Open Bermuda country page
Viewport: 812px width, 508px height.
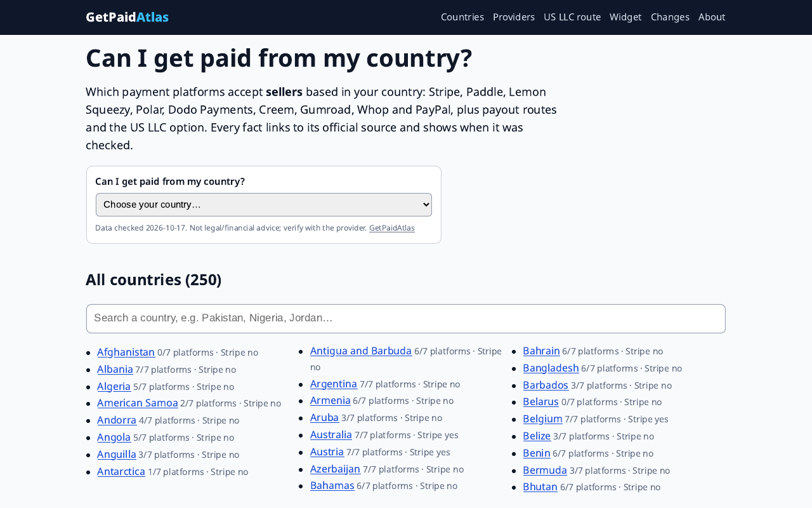[545, 470]
